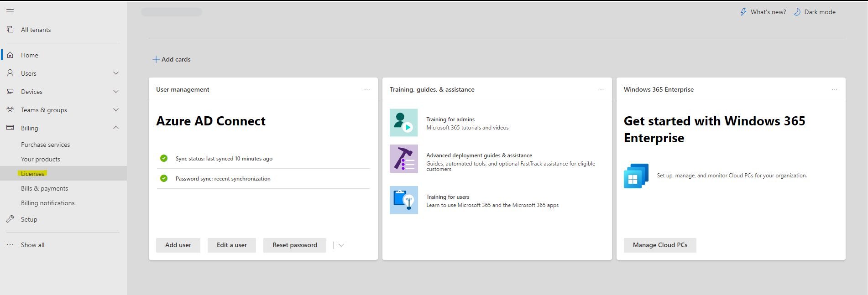Click the Manage Cloud PCs button
Image resolution: width=868 pixels, height=295 pixels.
(x=660, y=245)
